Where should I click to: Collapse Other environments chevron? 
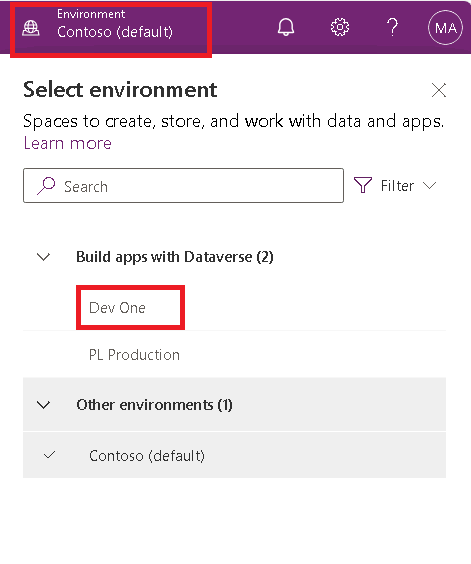pyautogui.click(x=44, y=405)
